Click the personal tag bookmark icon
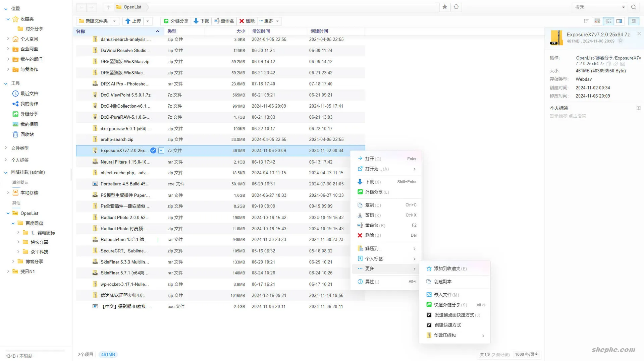The height and width of the screenshot is (361, 644). 638,108
